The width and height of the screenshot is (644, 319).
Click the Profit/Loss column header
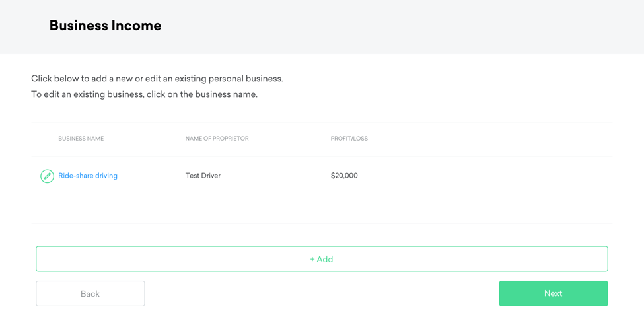click(349, 139)
